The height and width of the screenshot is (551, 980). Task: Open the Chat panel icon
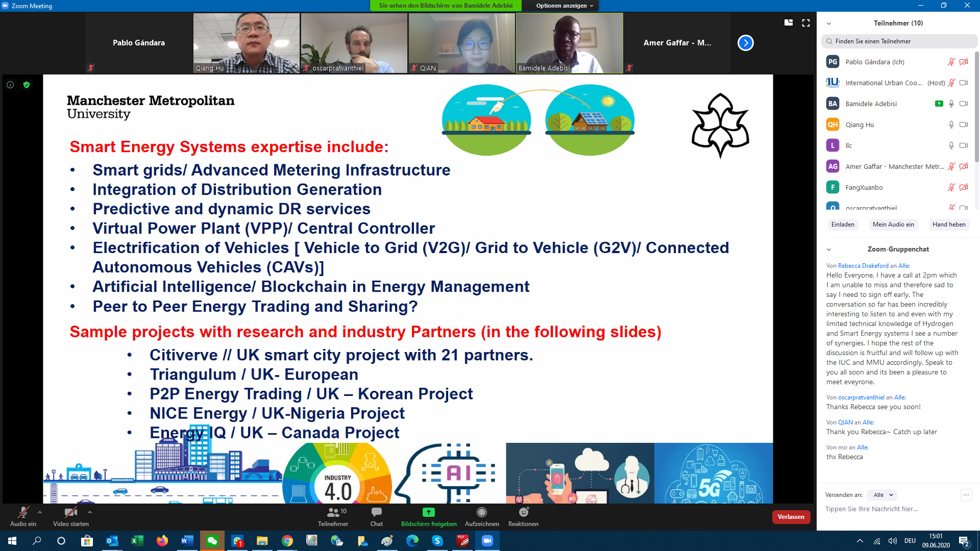point(377,512)
